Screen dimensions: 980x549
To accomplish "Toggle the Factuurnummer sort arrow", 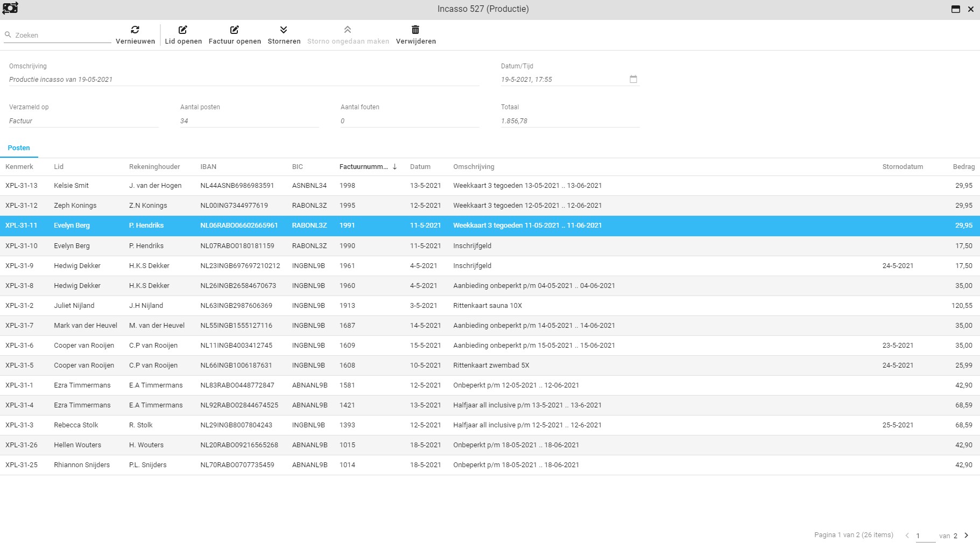I will (394, 167).
